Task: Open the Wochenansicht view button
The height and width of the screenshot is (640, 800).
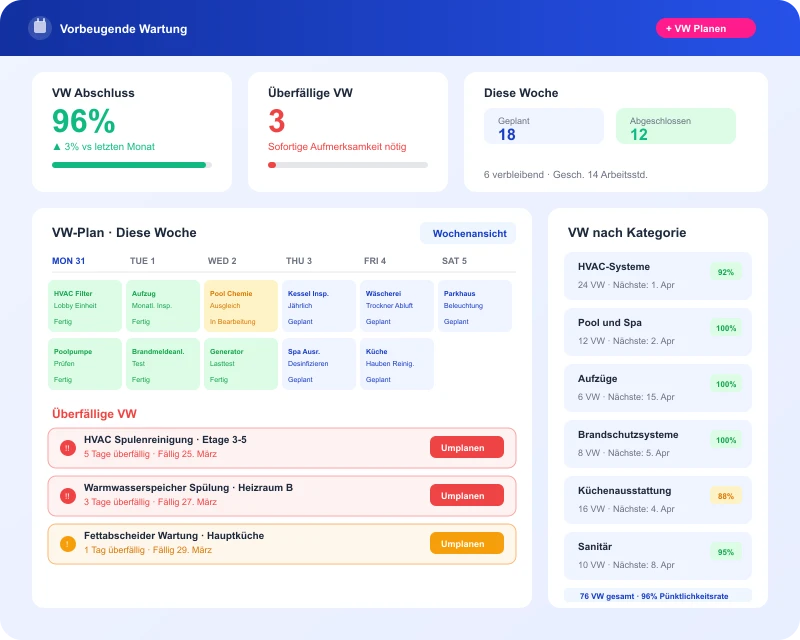Action: (468, 233)
